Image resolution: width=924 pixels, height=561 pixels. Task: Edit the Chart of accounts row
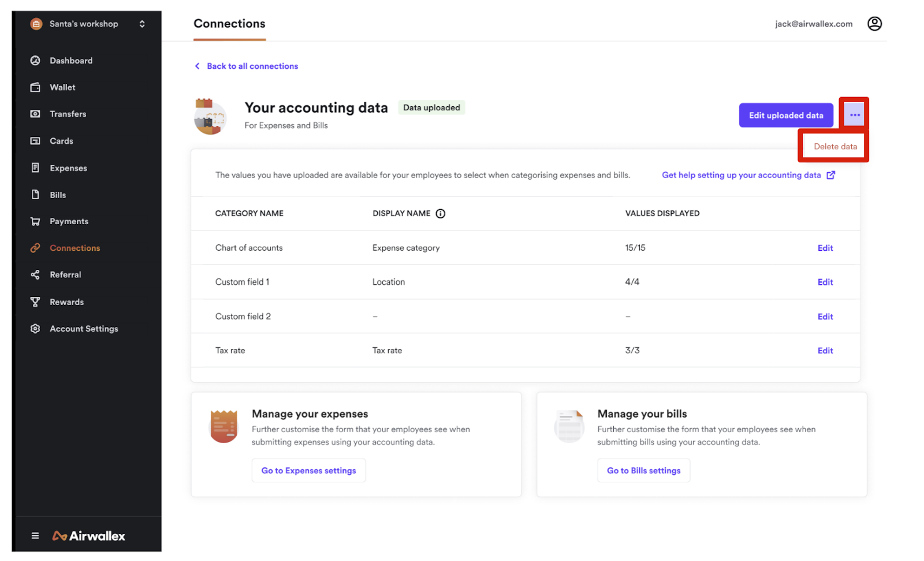(x=825, y=248)
